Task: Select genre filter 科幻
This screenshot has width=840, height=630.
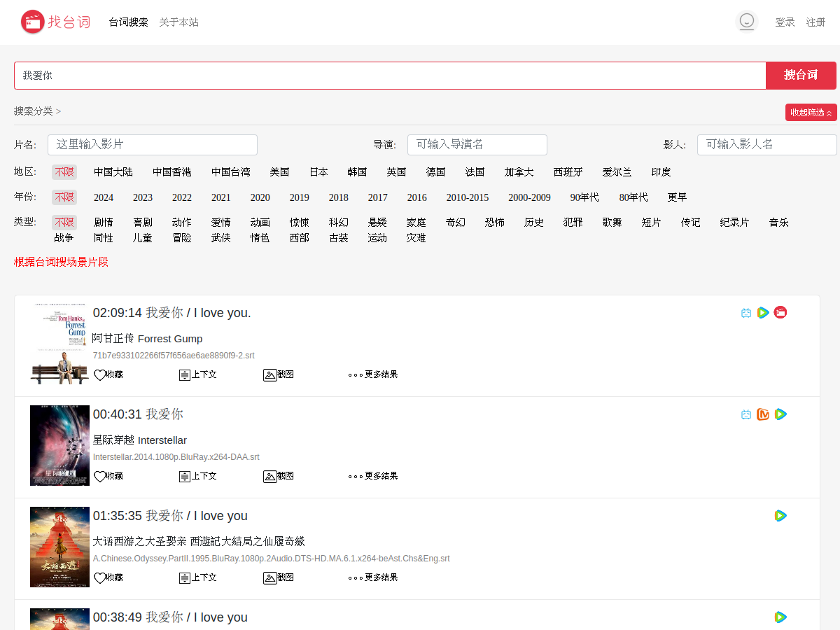Action: coord(339,223)
